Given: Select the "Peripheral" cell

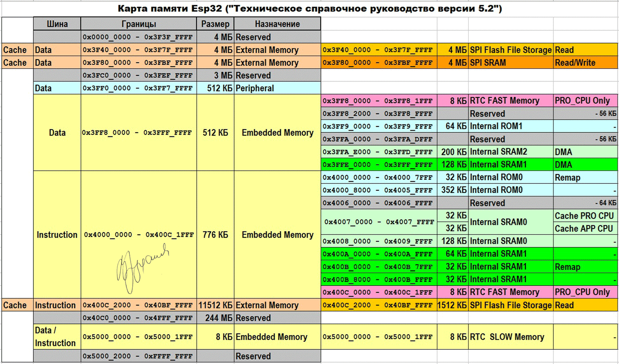Looking at the screenshot, I should point(277,88).
